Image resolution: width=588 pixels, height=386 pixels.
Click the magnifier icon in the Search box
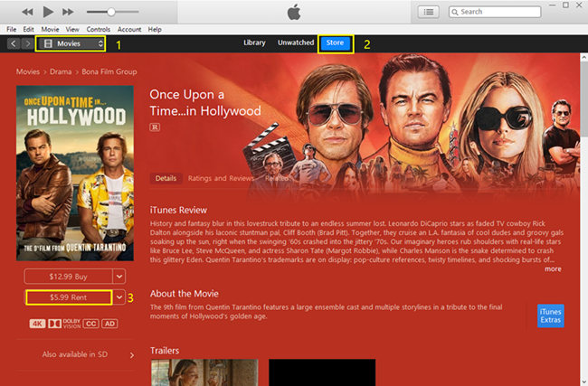tap(455, 12)
